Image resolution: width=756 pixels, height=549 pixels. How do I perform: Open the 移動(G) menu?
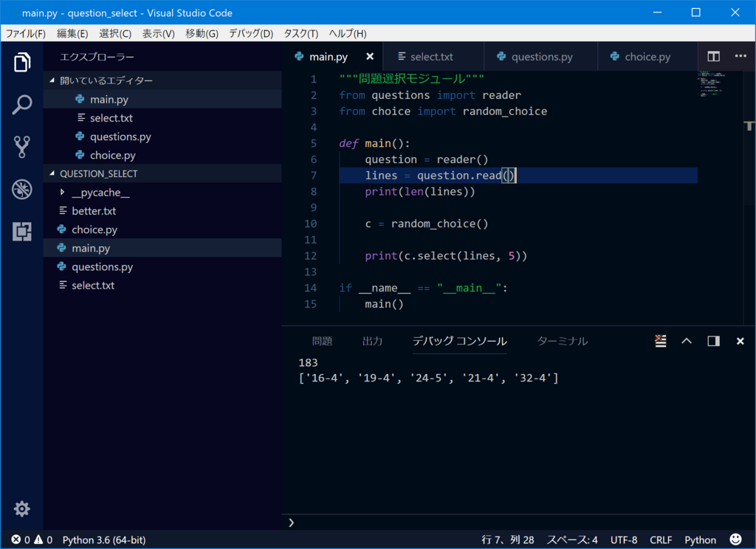pos(202,33)
